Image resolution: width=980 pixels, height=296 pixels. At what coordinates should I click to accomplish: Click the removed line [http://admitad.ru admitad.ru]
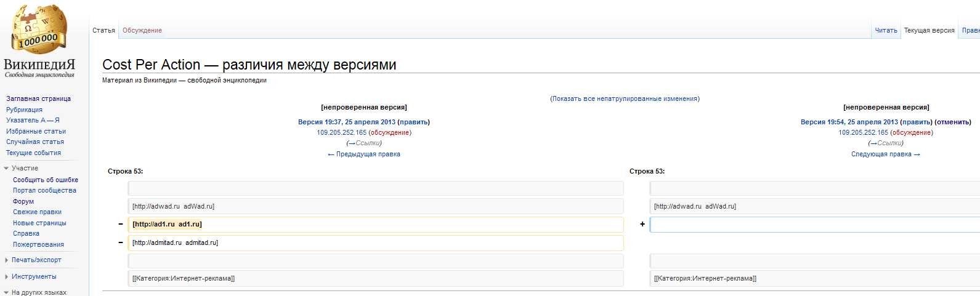point(376,243)
